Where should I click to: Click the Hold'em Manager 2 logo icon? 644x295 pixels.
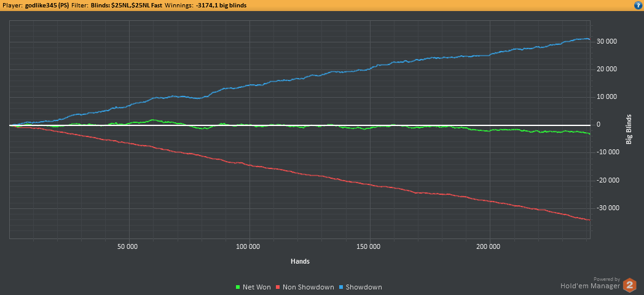click(630, 285)
